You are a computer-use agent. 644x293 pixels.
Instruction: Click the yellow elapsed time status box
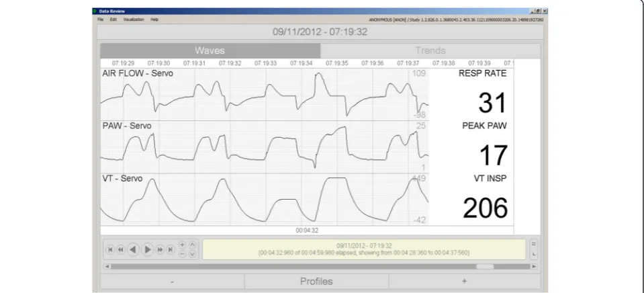click(x=364, y=249)
